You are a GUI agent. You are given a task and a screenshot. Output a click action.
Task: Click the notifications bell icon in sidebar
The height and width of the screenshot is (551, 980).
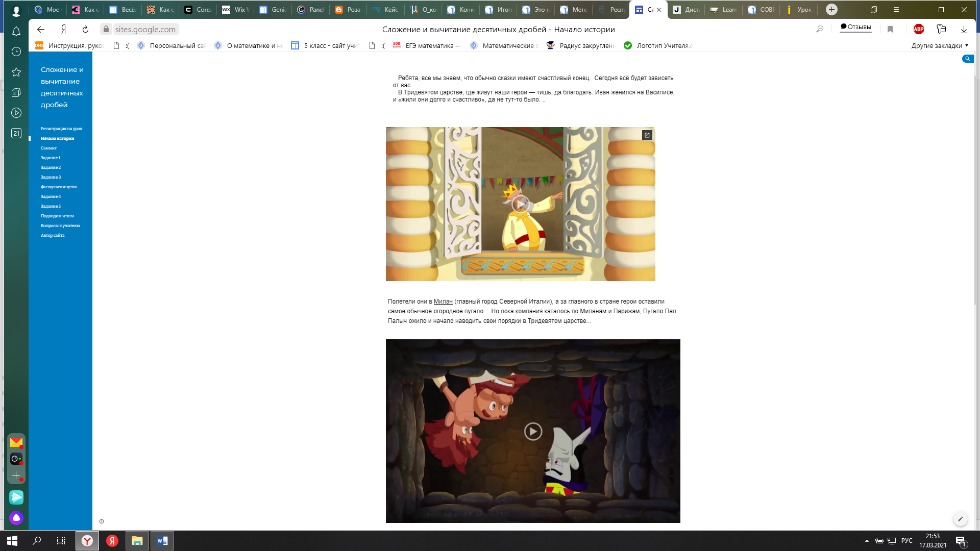pyautogui.click(x=16, y=32)
